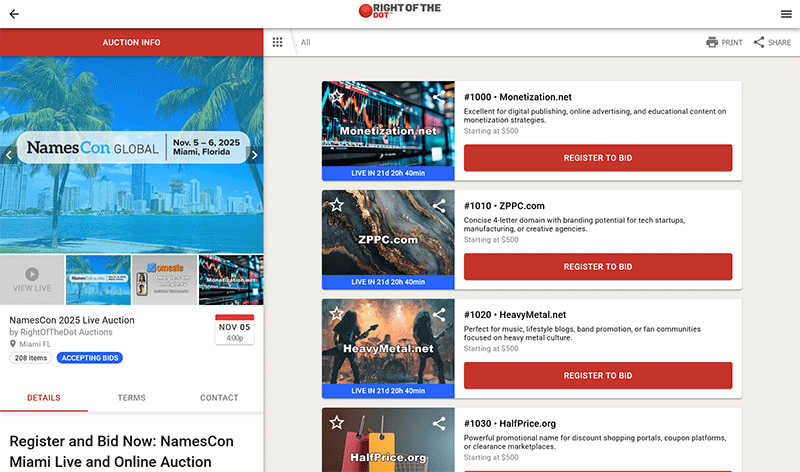800x472 pixels.
Task: Switch to the Terms tab
Action: (x=131, y=398)
